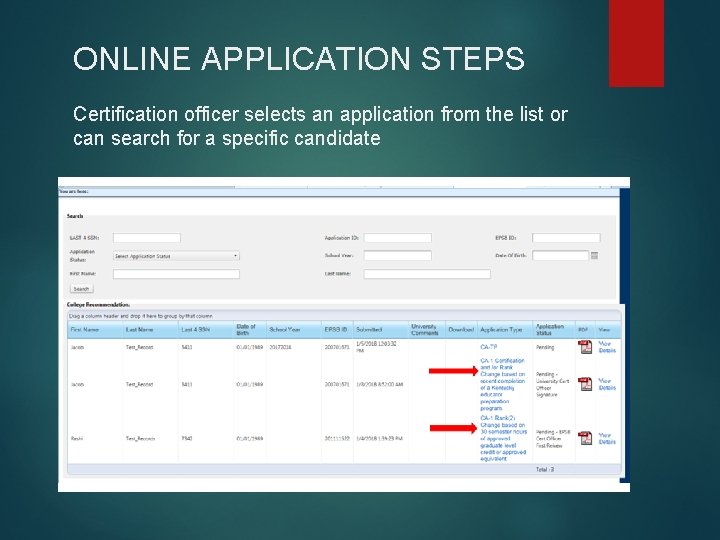Sort by the University Comments column header
This screenshot has width=720, height=540.
point(427,330)
